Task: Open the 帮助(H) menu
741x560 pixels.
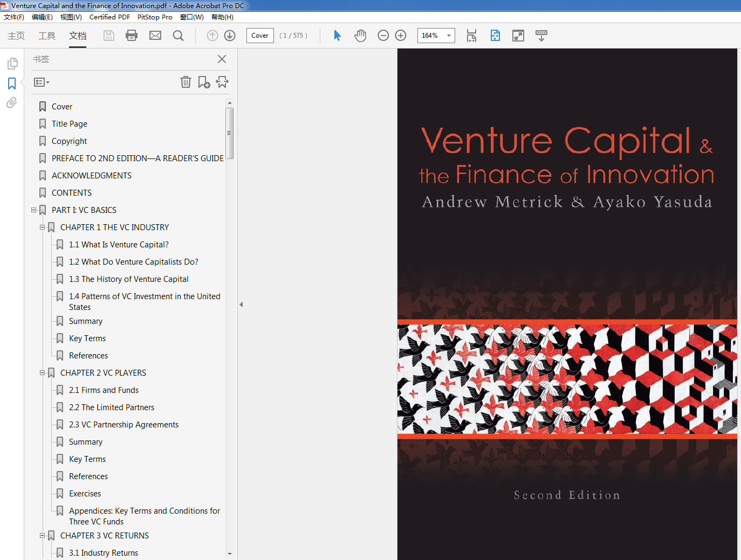Action: (x=222, y=17)
